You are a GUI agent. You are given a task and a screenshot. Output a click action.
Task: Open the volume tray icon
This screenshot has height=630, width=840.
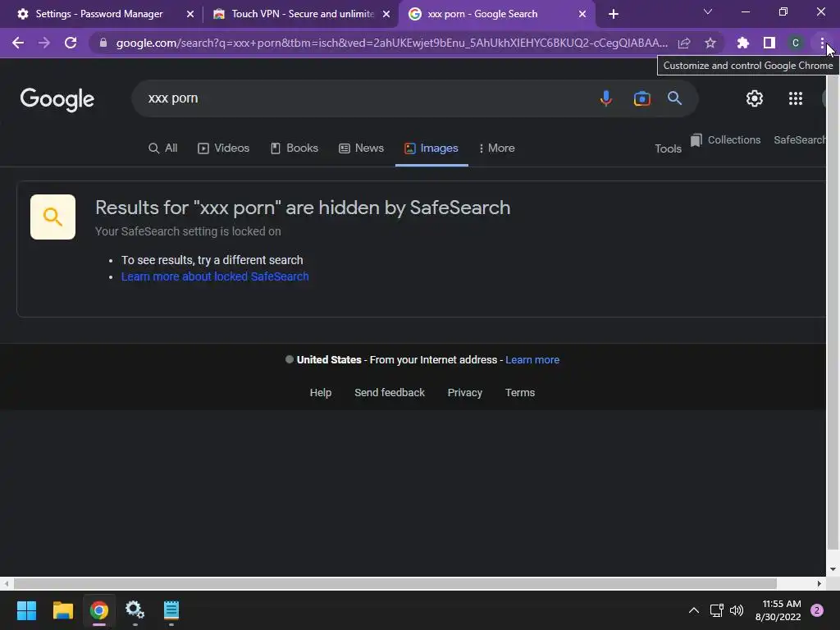click(737, 610)
